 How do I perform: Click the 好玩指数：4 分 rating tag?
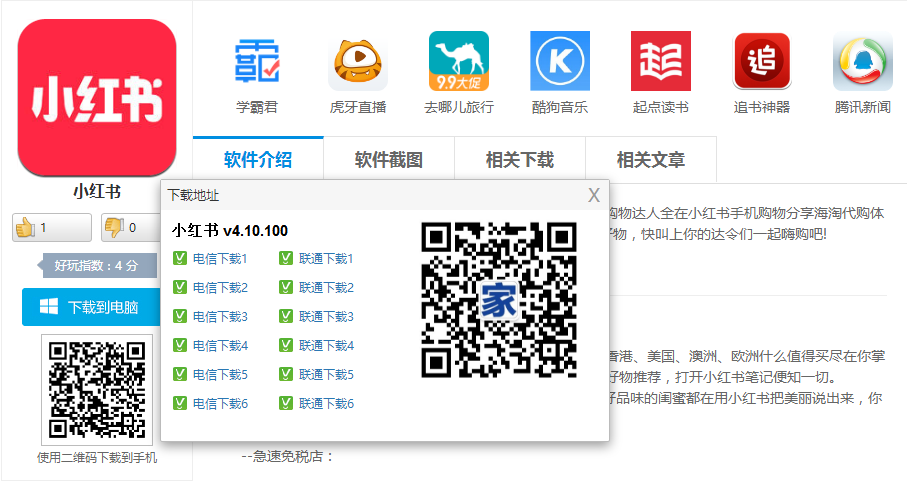[x=97, y=266]
